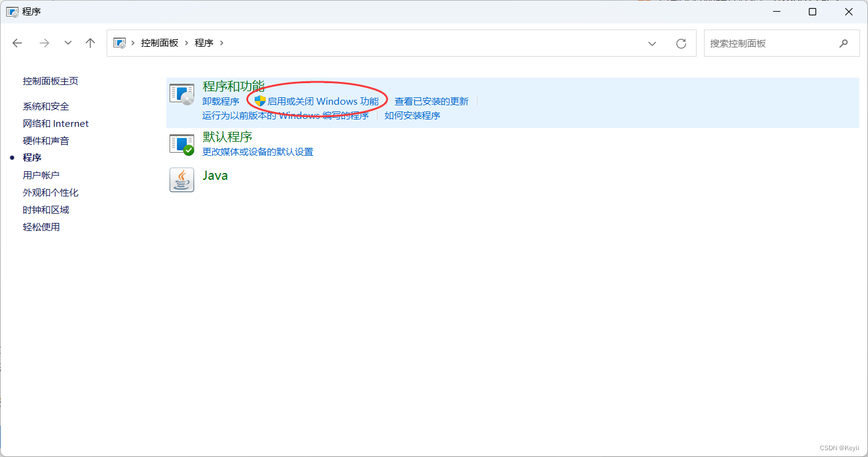The width and height of the screenshot is (868, 457).
Task: Minimize the 程序 window
Action: [x=777, y=12]
